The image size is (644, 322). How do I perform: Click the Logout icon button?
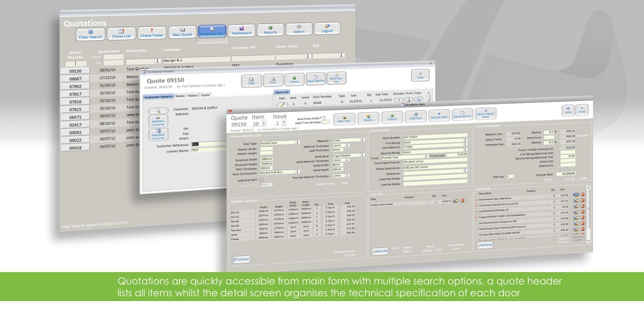[327, 28]
